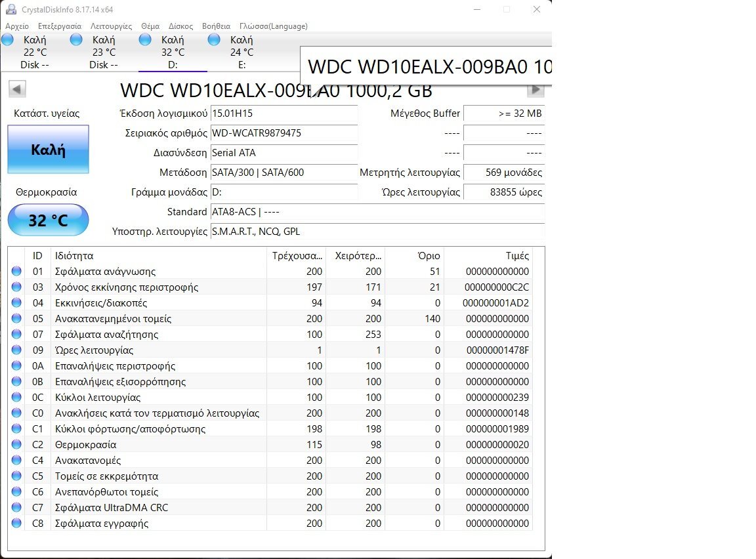
Task: Click raw value 000000001AD2
Action: tap(495, 303)
